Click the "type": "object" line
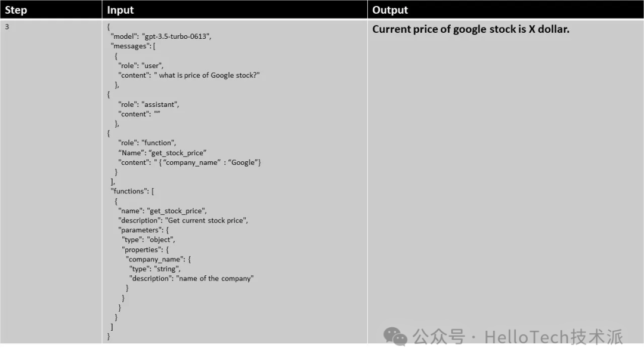The width and height of the screenshot is (644, 363). pyautogui.click(x=148, y=239)
